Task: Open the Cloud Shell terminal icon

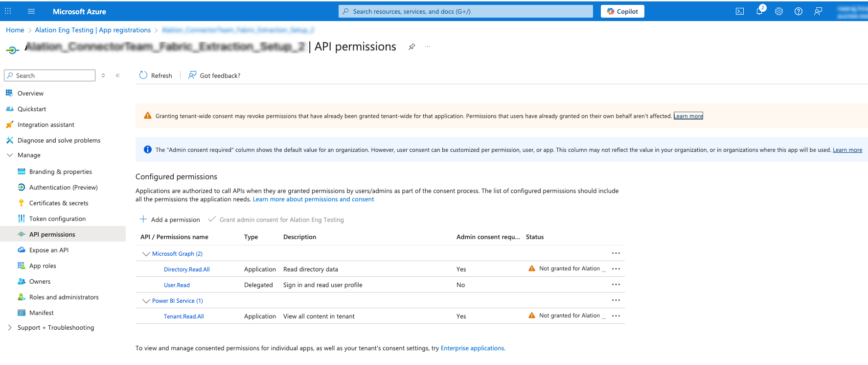Action: pos(739,11)
